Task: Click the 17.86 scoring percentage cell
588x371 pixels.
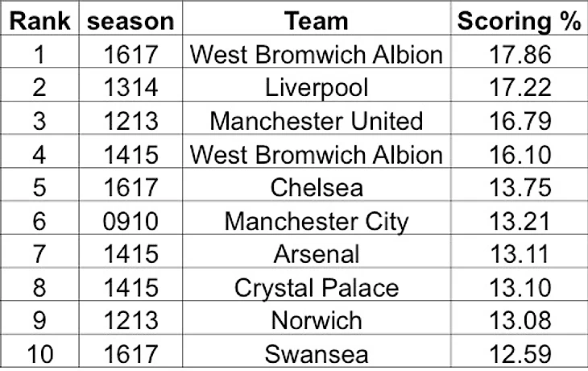Action: (520, 55)
